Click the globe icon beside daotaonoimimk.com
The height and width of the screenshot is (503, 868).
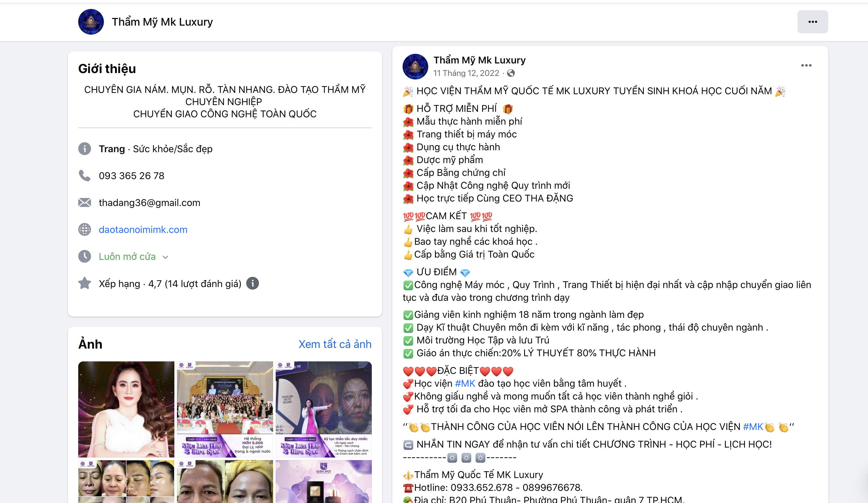point(84,229)
